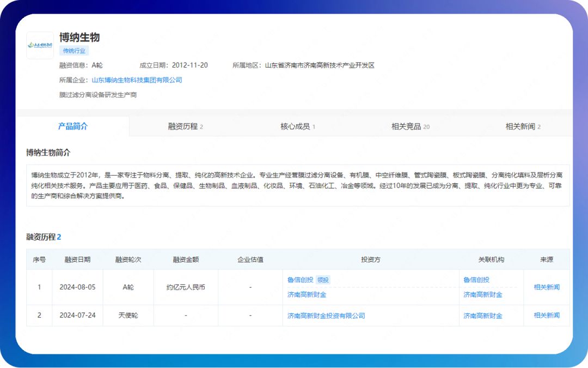Open 济南高新财金投资有限公司 investor link
This screenshot has height=368, width=588.
pyautogui.click(x=326, y=316)
